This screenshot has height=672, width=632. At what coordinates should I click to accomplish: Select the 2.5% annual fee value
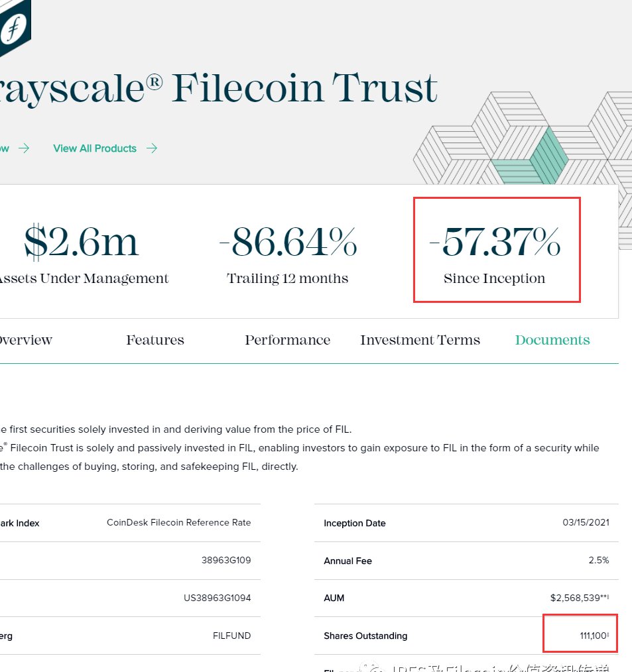click(599, 560)
